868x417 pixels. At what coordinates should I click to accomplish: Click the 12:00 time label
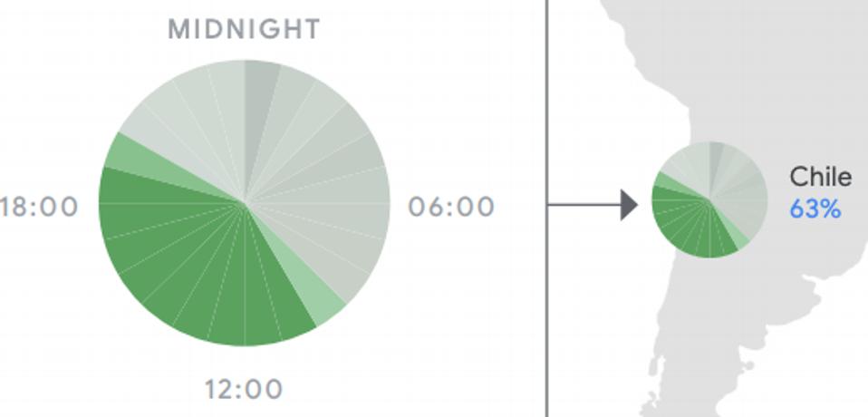244,389
